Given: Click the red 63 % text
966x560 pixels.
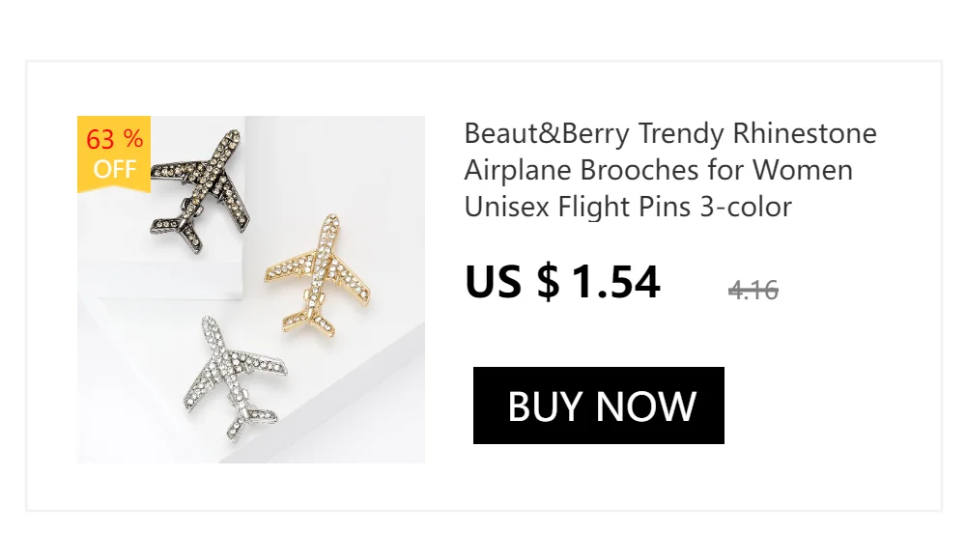Looking at the screenshot, I should tap(115, 139).
